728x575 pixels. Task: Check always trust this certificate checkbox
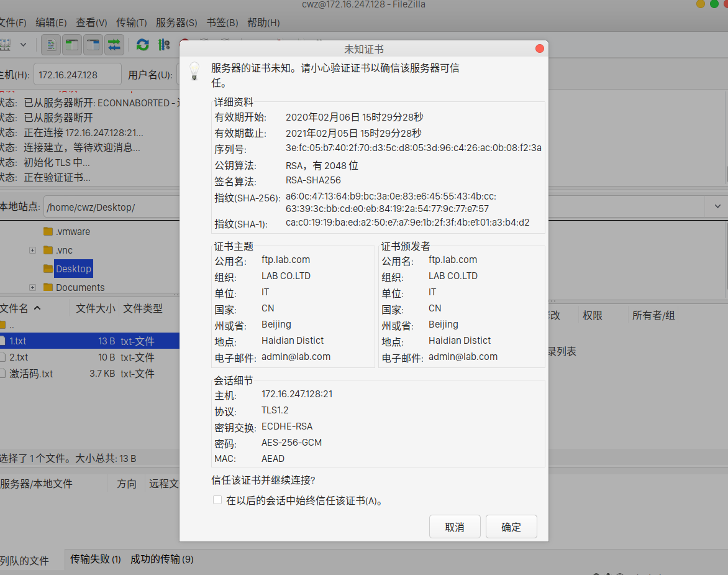(x=217, y=500)
